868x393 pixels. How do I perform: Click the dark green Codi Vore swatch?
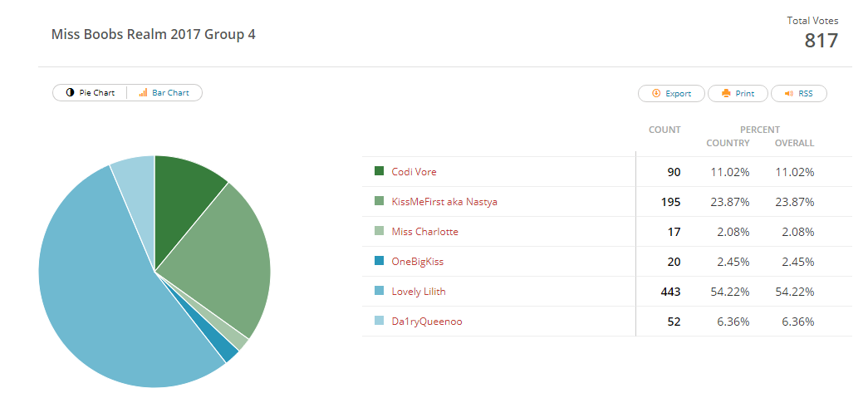tap(380, 171)
